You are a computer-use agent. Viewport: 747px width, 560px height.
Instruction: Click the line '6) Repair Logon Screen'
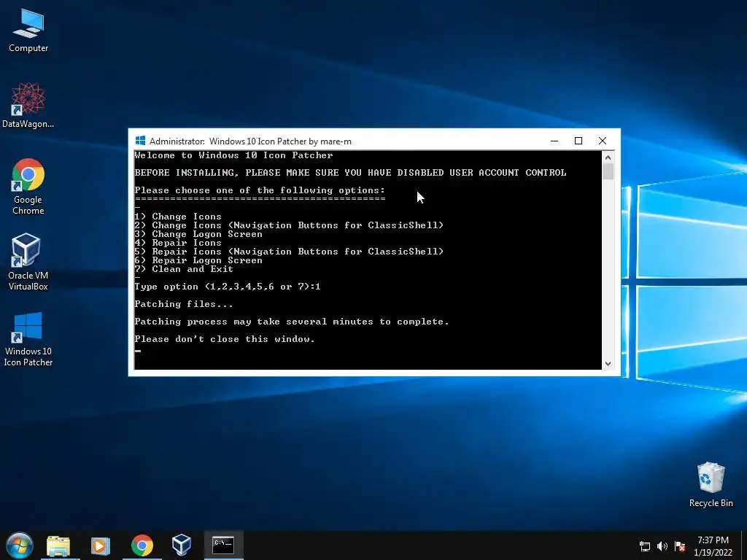(198, 260)
